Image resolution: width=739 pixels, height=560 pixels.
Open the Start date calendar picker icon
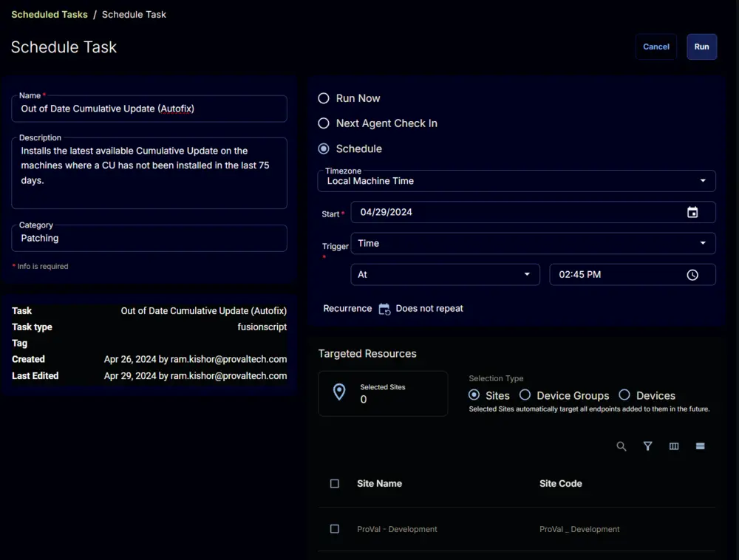[692, 213]
